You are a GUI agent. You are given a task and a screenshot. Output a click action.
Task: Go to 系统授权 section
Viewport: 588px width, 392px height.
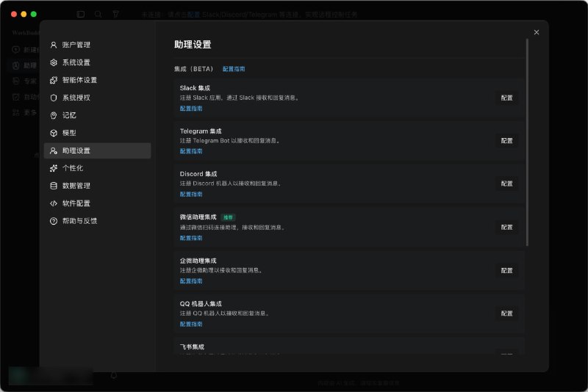click(x=98, y=98)
